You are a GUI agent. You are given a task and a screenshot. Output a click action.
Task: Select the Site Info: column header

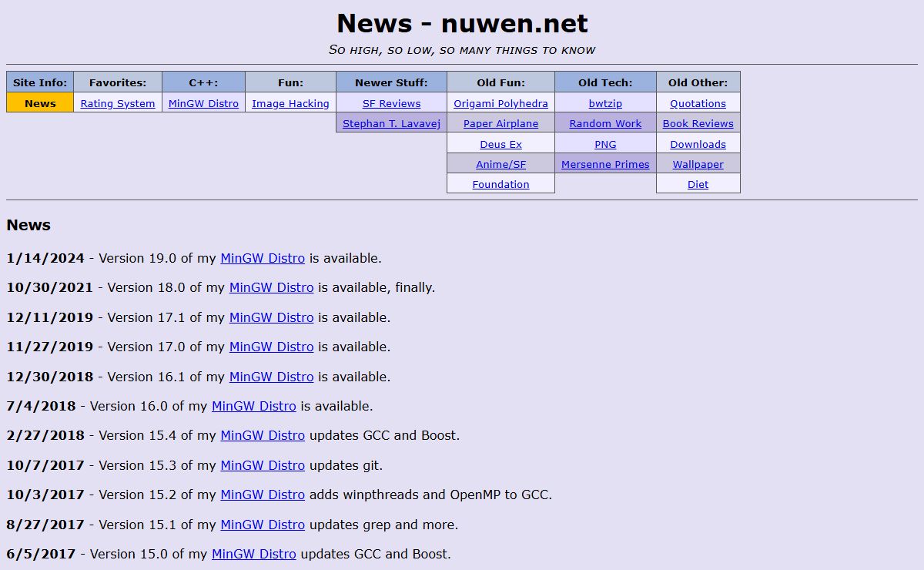tap(40, 82)
